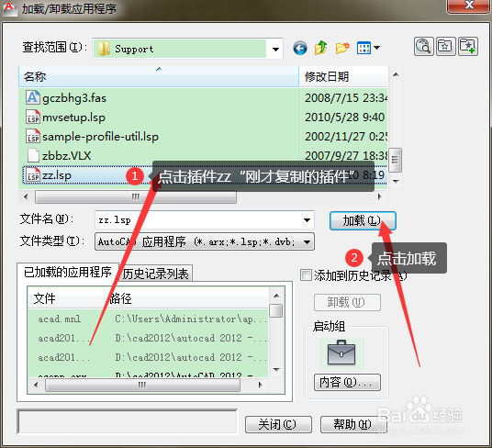Click date cell 2008/7/15 23:34
The image size is (492, 448).
[346, 98]
